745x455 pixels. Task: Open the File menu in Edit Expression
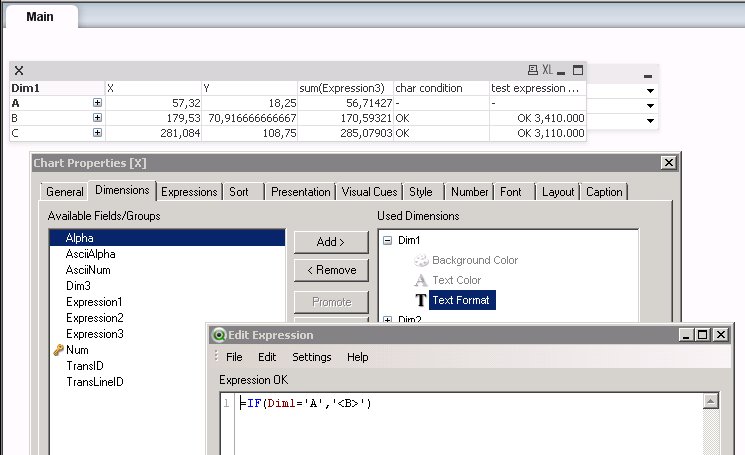tap(234, 357)
